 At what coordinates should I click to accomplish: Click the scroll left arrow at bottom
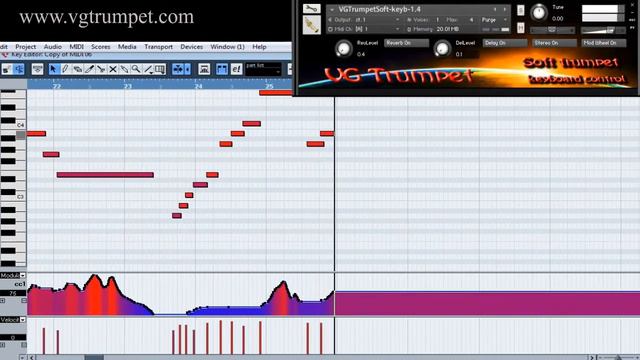(31, 358)
